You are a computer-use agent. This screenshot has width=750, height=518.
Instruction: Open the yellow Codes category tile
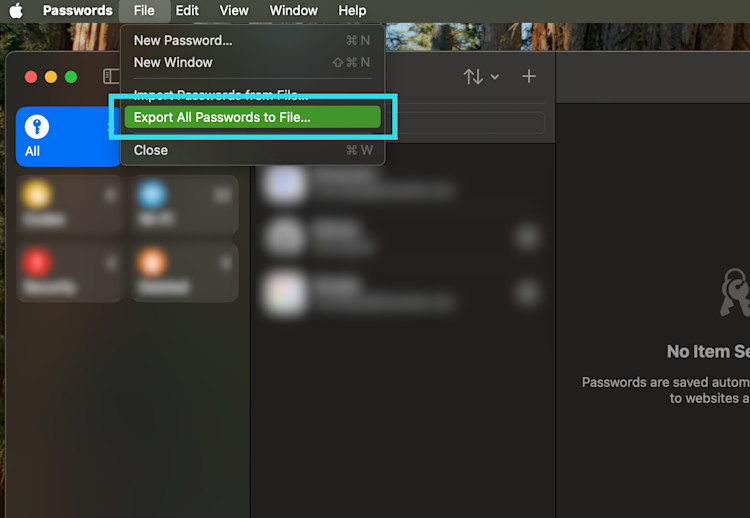click(x=68, y=204)
